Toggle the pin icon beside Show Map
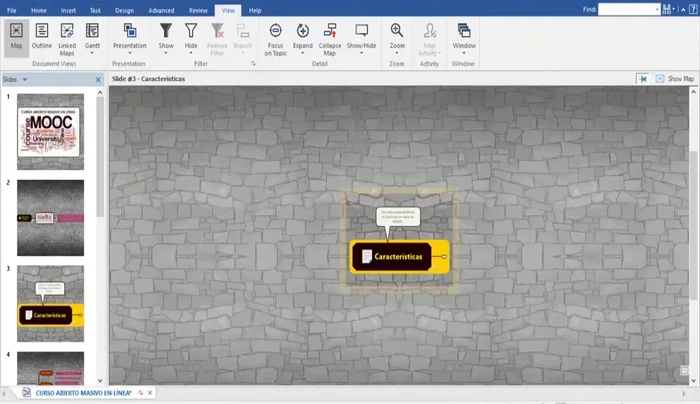This screenshot has width=700, height=404. click(x=643, y=78)
